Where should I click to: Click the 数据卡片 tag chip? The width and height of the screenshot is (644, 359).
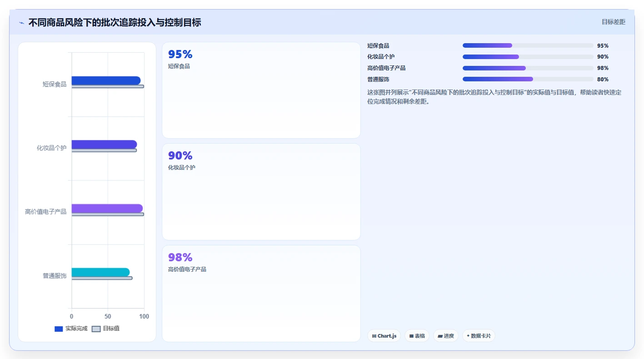[479, 336]
